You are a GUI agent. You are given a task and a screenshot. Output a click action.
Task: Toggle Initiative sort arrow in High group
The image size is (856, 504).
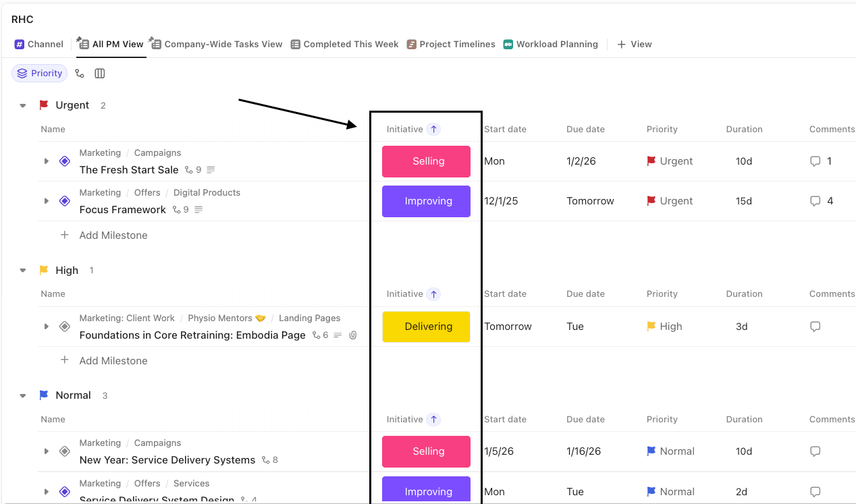point(433,293)
